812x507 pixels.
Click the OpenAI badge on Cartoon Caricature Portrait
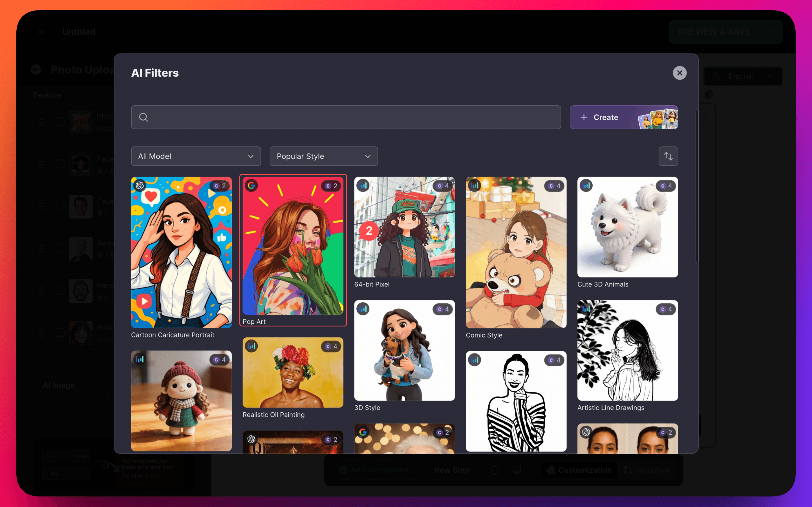point(140,185)
